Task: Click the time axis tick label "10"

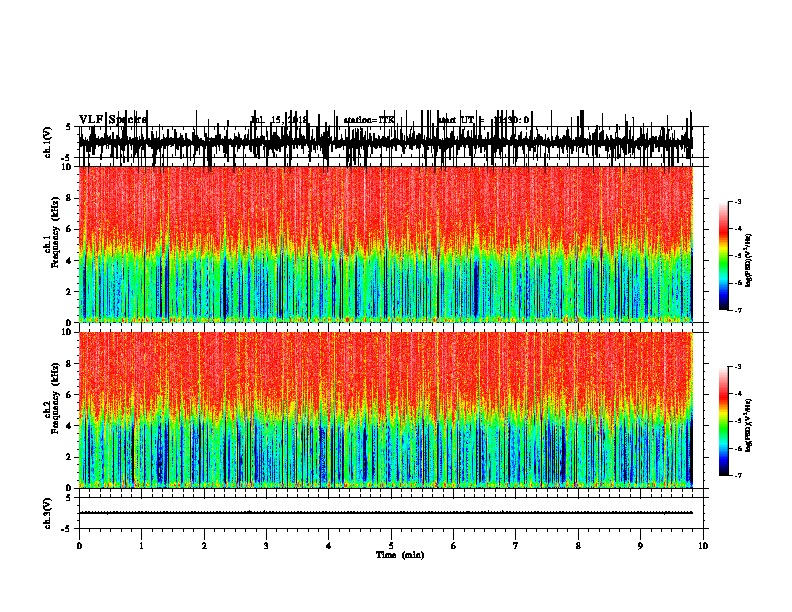Action: [x=703, y=546]
